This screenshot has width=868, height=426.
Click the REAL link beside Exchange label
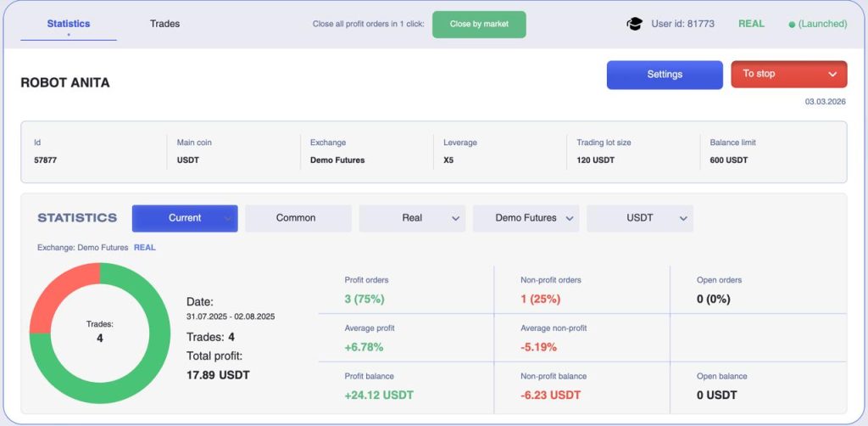145,248
